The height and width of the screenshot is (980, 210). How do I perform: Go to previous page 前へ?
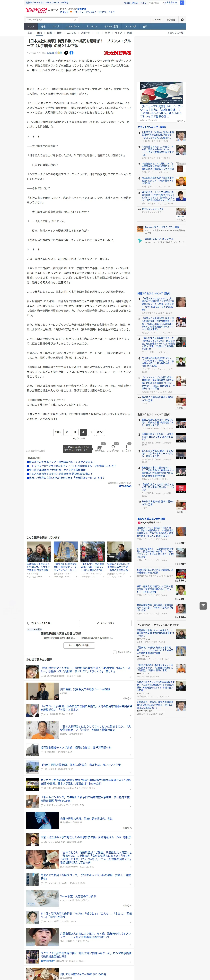click(x=58, y=432)
